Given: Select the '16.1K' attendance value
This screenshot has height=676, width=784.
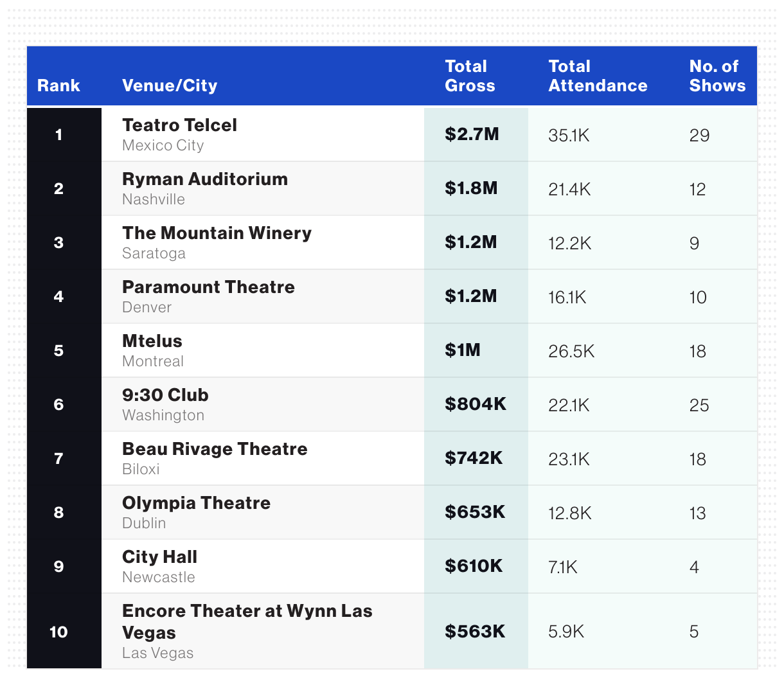Looking at the screenshot, I should tap(567, 297).
